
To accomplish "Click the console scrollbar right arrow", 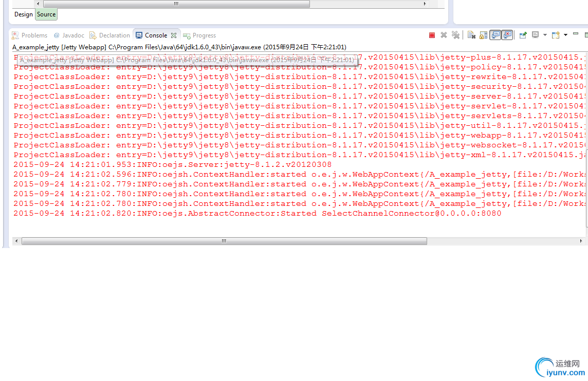I will (581, 241).
